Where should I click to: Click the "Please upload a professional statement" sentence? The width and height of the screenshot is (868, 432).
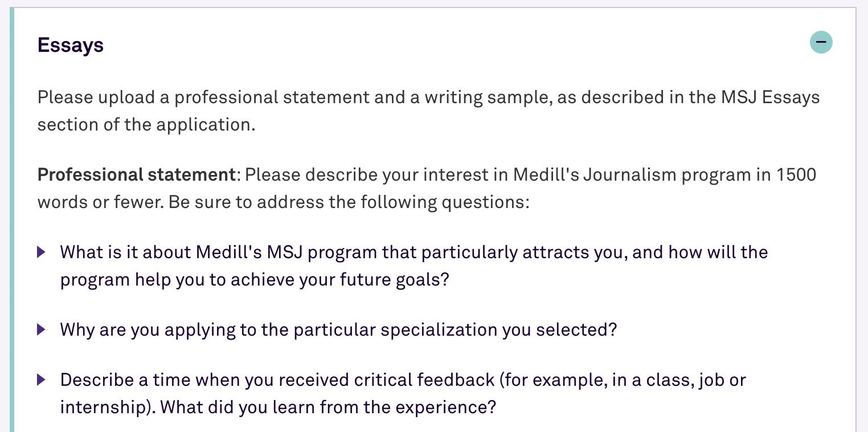[228, 97]
